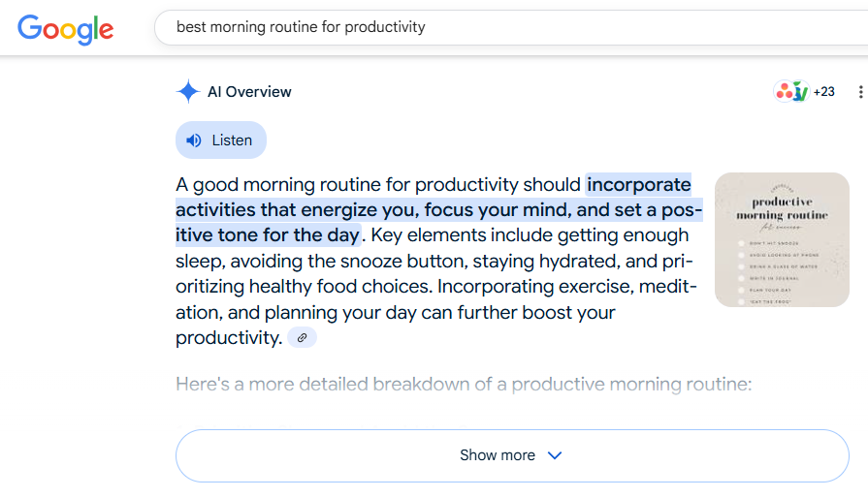Click highlighted text 'incorporate' in overview
This screenshot has height=498, width=868.
(639, 185)
